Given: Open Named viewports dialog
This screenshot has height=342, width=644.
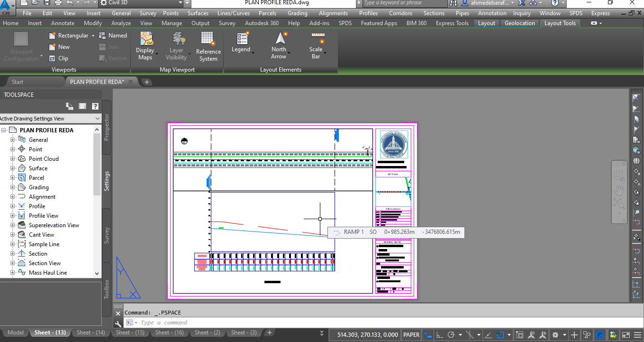Looking at the screenshot, I should click(113, 36).
